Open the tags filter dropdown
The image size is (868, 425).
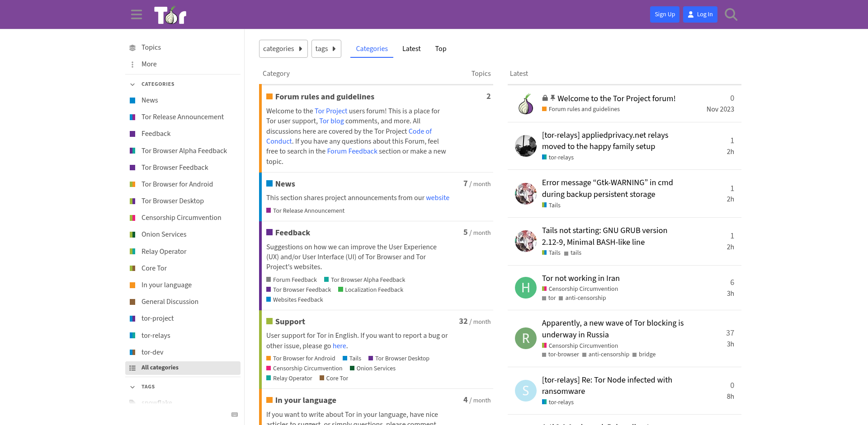pos(326,49)
